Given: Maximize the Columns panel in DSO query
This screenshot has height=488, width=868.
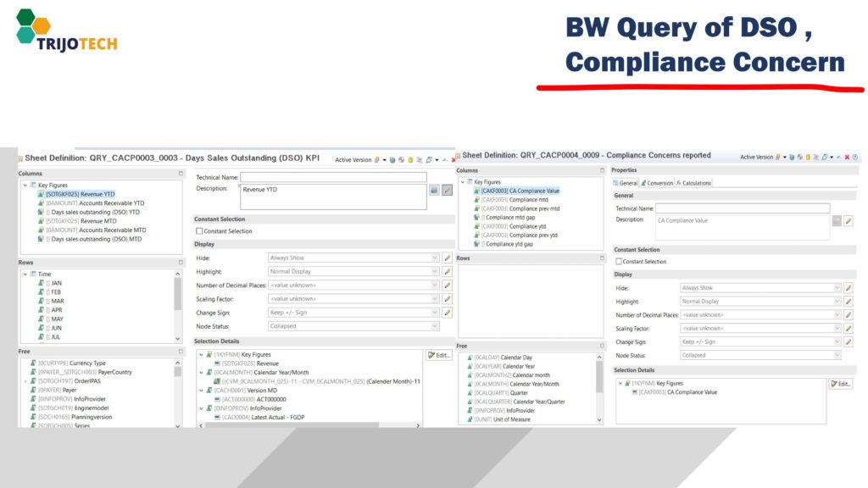Looking at the screenshot, I should pyautogui.click(x=181, y=173).
